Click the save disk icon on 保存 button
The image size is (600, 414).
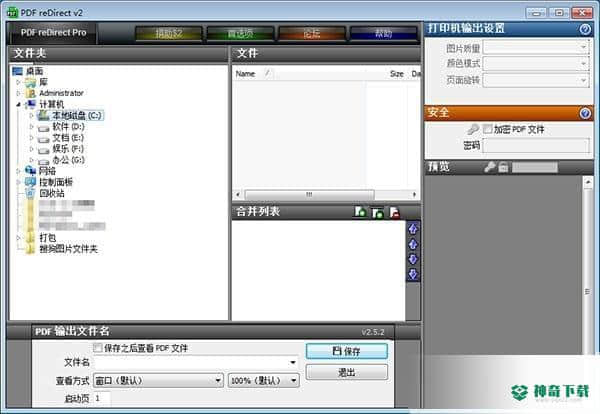point(337,351)
